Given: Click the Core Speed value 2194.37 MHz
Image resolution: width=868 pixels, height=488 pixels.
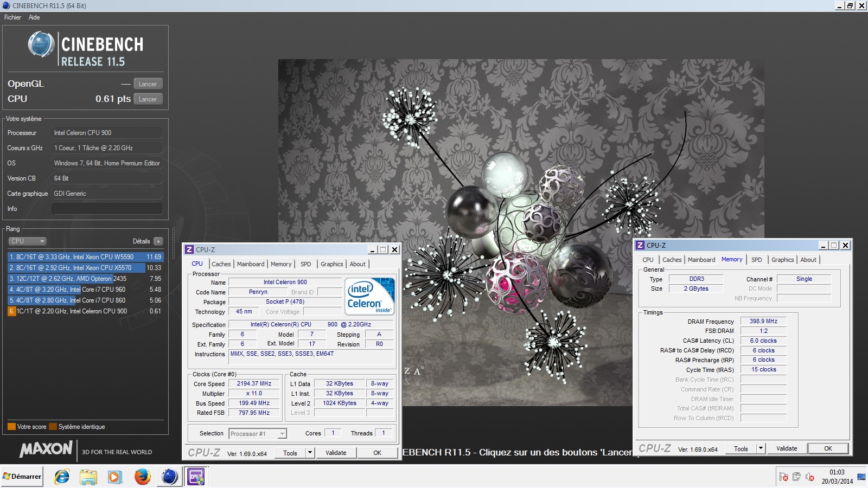Looking at the screenshot, I should (x=254, y=383).
